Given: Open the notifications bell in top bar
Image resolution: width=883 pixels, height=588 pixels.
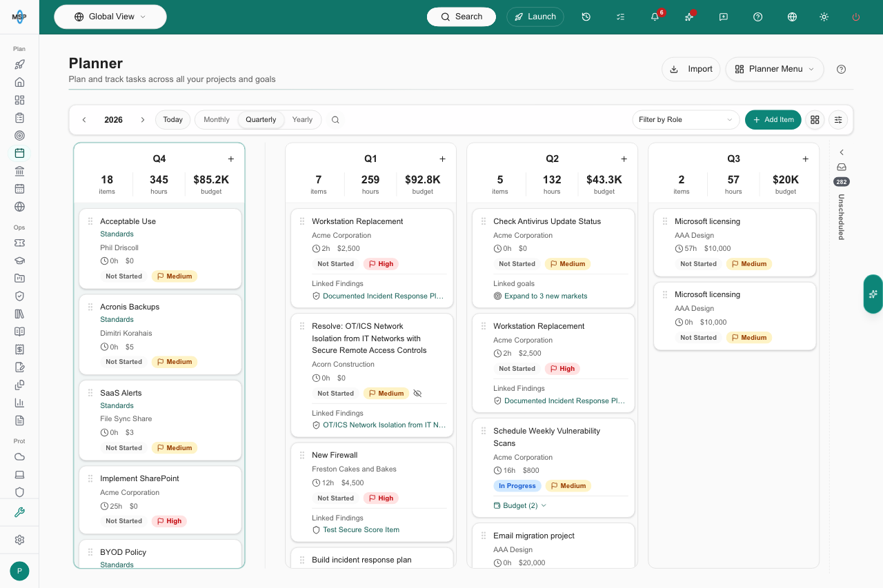Looking at the screenshot, I should click(x=655, y=17).
